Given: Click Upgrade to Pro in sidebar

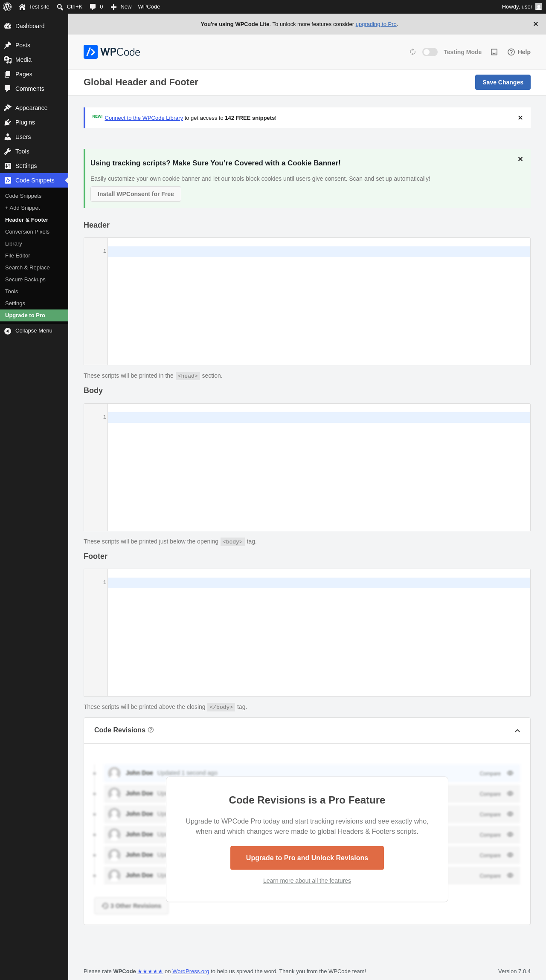Looking at the screenshot, I should point(34,315).
